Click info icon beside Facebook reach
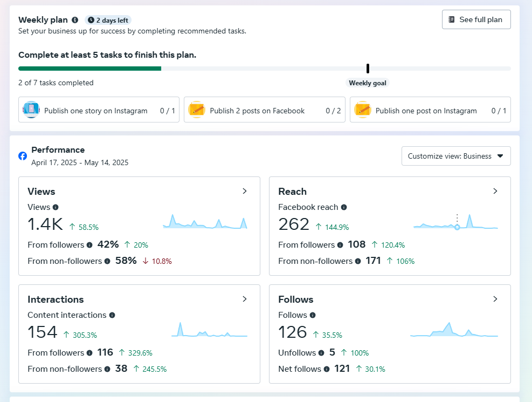Viewport: 532px width, 402px height. 344,207
